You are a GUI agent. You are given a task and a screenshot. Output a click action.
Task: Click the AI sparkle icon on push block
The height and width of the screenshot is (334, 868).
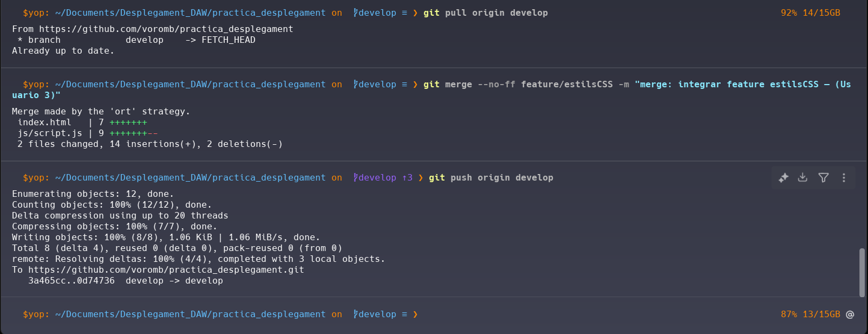point(784,178)
